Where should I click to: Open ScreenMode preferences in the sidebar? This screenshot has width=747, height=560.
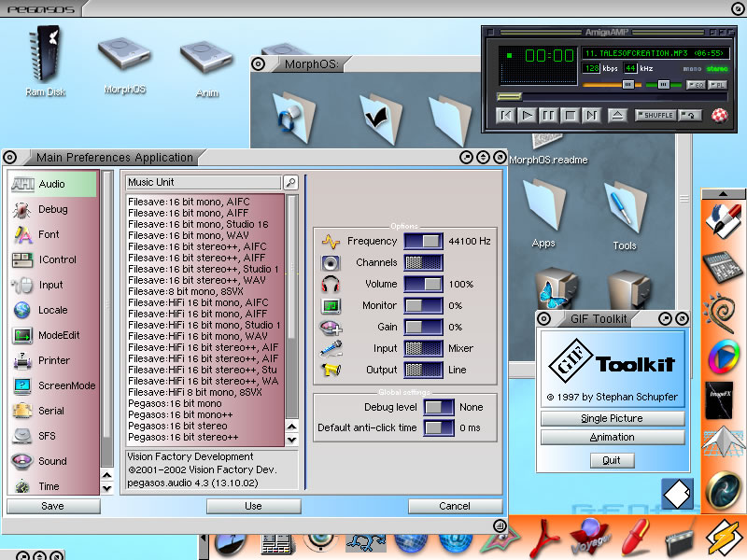53,385
